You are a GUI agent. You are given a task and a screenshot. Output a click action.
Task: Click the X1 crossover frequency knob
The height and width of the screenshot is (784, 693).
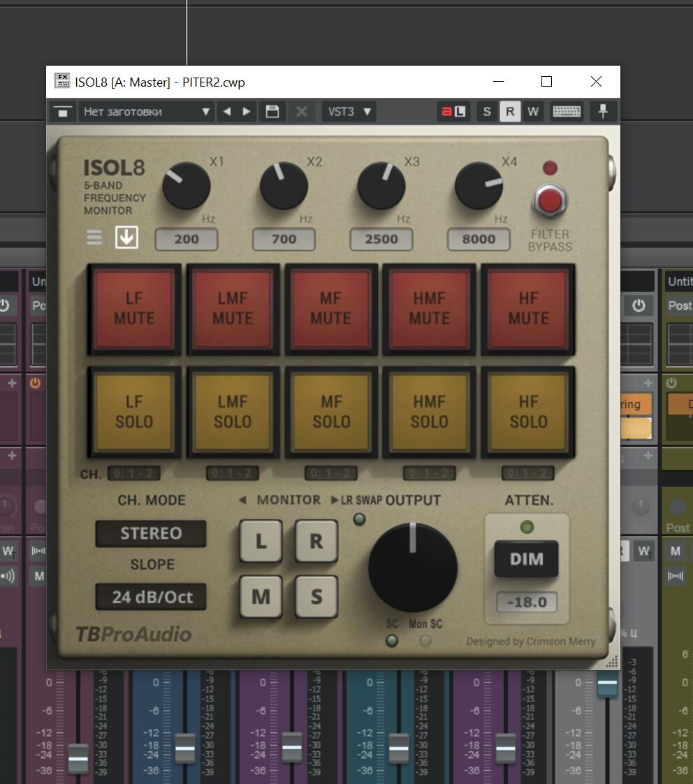tap(187, 186)
